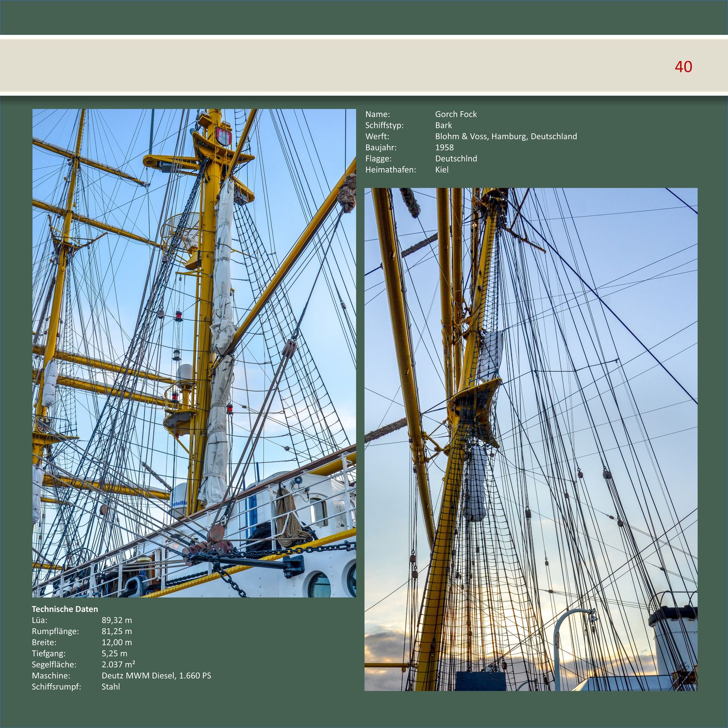Select the length value '89,32 m'
Viewport: 728px width, 728px height.
pos(116,620)
